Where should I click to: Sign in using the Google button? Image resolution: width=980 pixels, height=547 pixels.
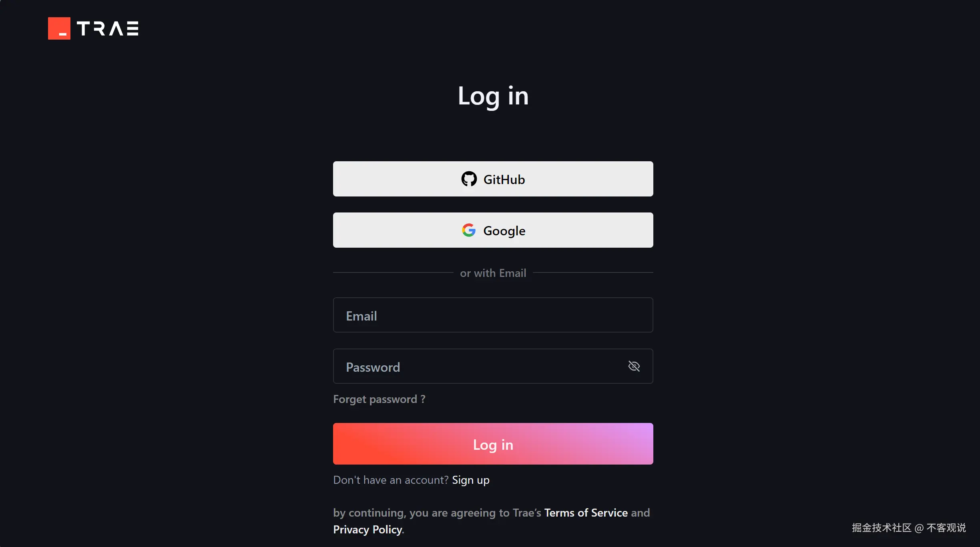click(x=493, y=230)
